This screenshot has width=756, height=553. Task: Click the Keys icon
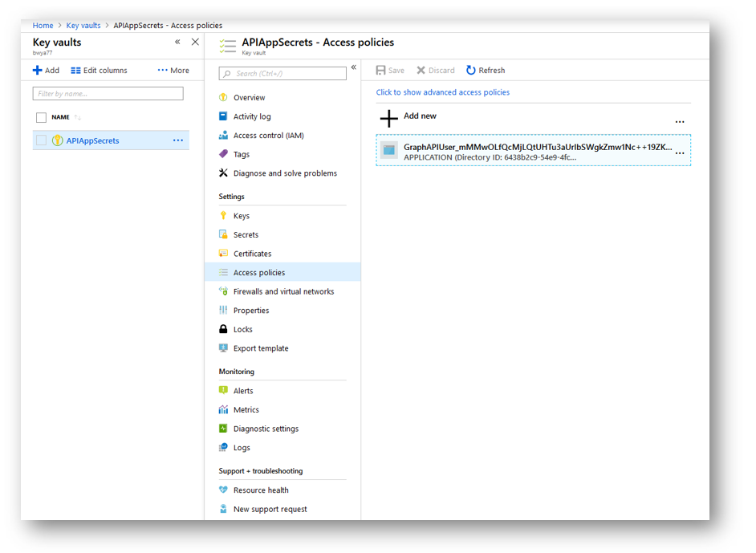(x=223, y=216)
